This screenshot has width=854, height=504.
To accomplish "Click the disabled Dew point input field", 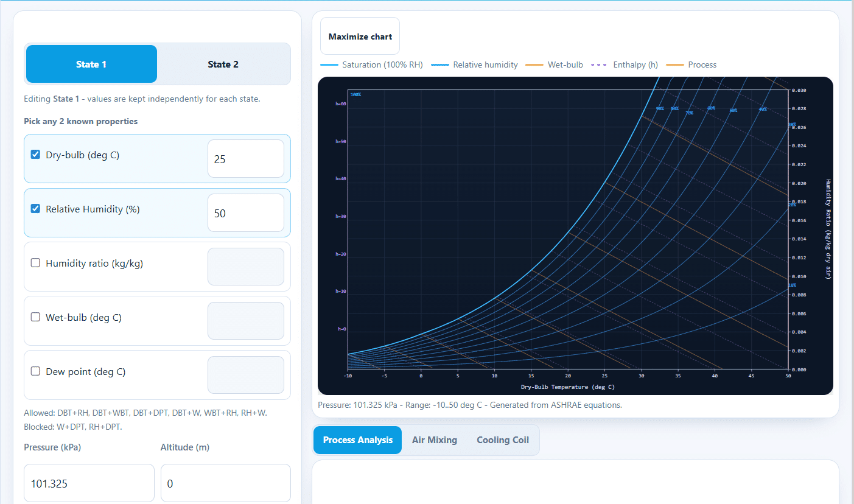I will 246,375.
